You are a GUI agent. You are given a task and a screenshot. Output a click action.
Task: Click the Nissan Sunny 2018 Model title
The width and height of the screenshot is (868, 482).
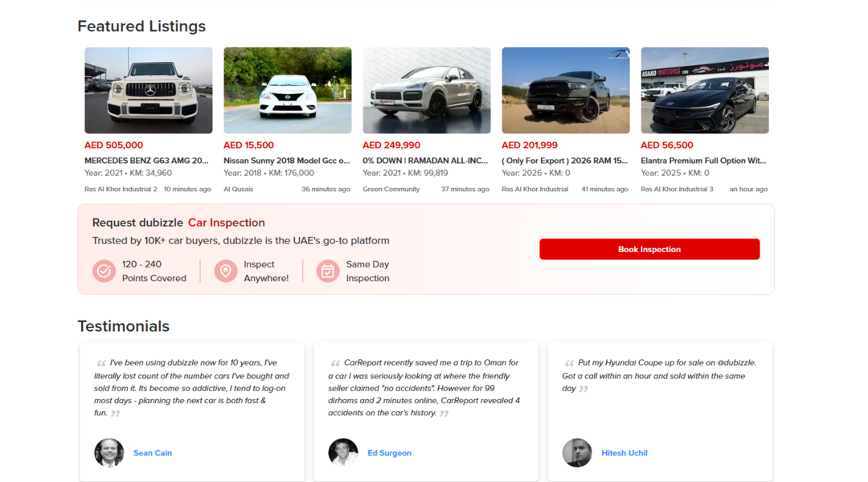pos(286,161)
